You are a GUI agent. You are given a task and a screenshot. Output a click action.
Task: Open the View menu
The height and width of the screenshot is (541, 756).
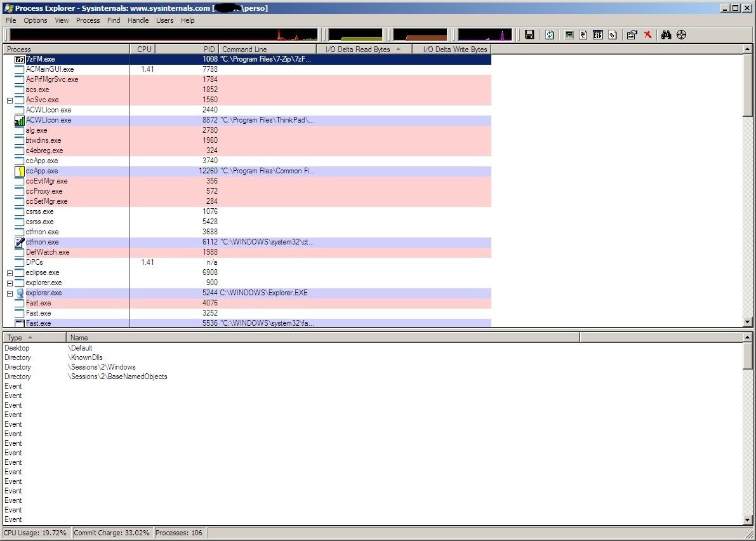pos(62,20)
